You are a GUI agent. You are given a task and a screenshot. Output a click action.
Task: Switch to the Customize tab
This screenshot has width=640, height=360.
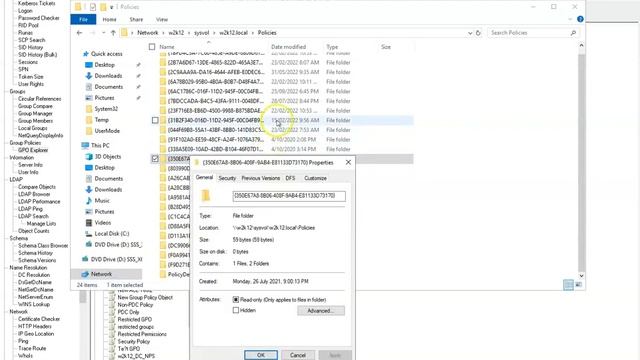click(315, 178)
